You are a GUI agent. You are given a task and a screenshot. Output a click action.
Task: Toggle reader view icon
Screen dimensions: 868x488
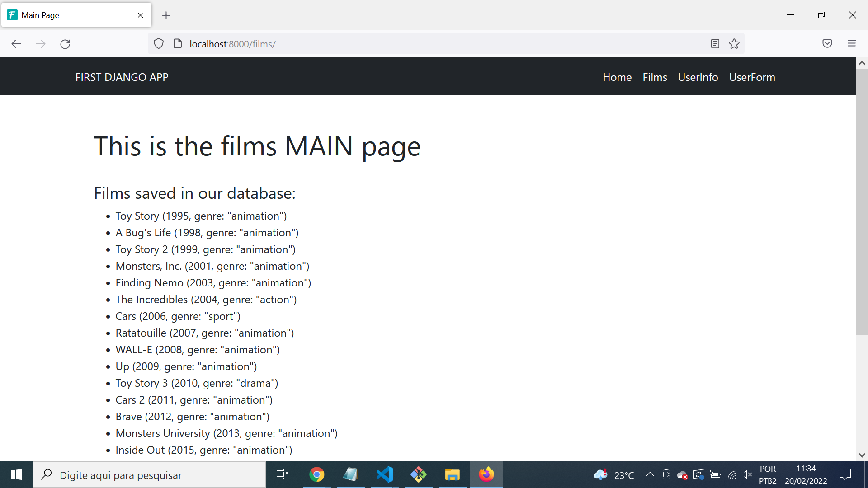[x=715, y=44]
